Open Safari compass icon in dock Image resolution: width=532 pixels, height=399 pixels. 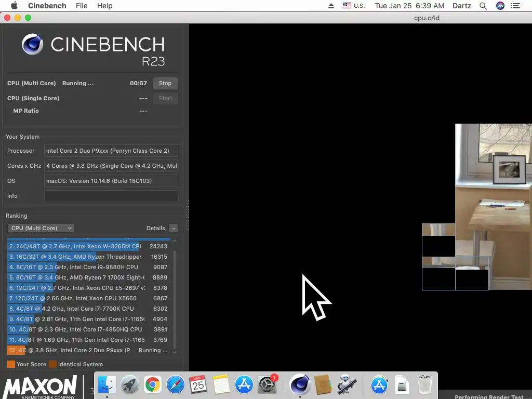tap(176, 385)
